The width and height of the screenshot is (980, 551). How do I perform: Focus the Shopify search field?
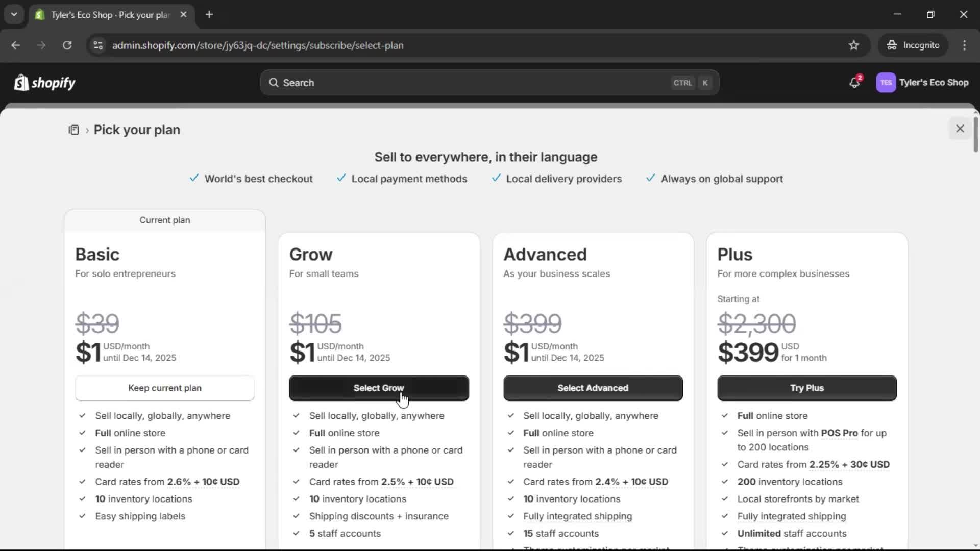pyautogui.click(x=489, y=83)
